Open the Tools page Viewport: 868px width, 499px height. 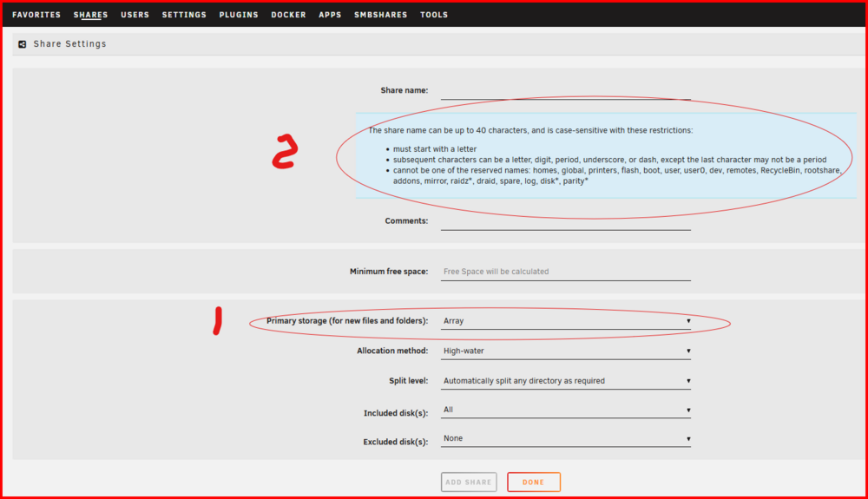pyautogui.click(x=434, y=15)
